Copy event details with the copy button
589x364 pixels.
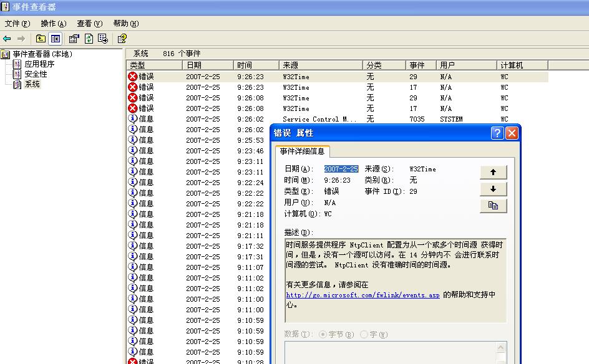(493, 206)
